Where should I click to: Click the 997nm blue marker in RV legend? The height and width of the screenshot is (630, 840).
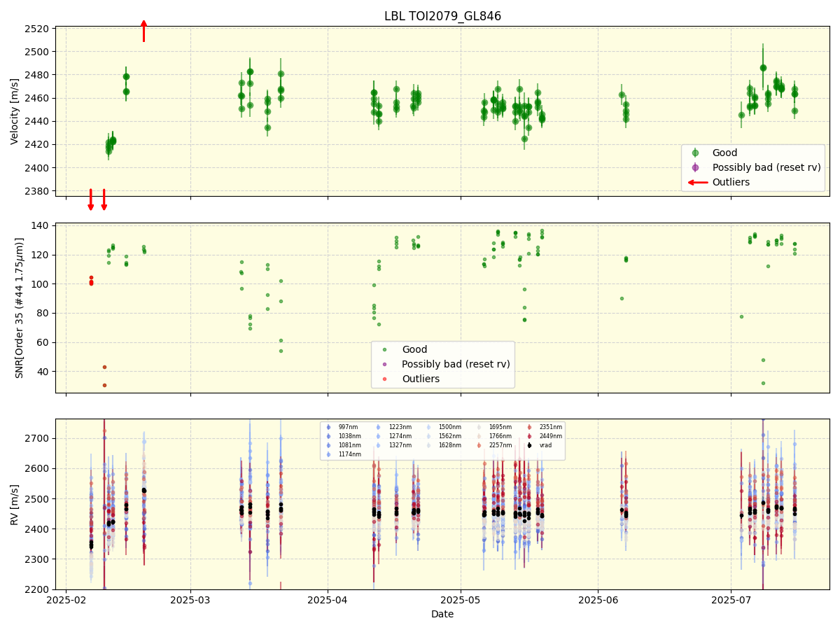click(329, 427)
